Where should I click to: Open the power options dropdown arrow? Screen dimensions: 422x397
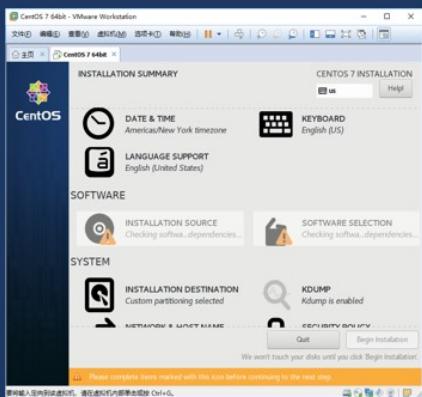pyautogui.click(x=219, y=34)
